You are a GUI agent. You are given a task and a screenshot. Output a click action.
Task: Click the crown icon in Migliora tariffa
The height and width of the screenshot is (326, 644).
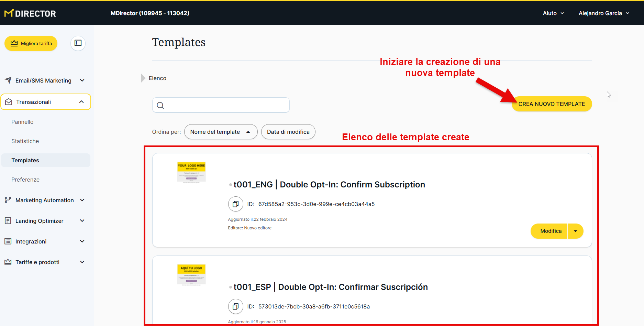point(14,43)
